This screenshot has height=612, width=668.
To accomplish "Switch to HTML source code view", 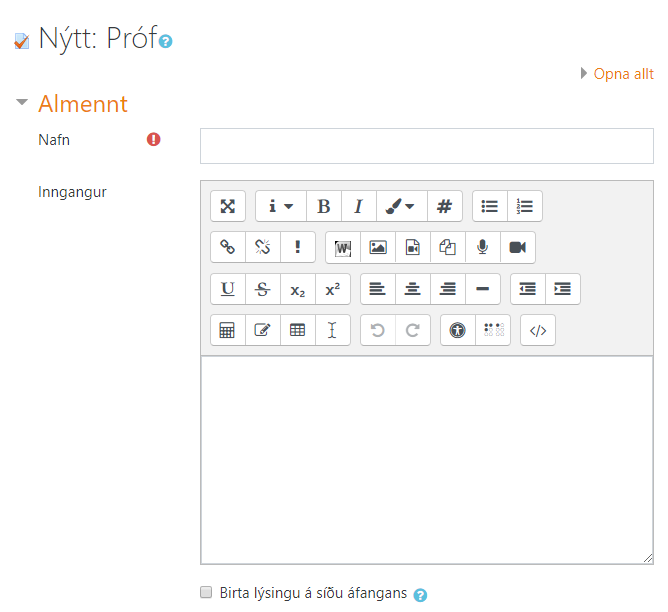I will (x=538, y=330).
